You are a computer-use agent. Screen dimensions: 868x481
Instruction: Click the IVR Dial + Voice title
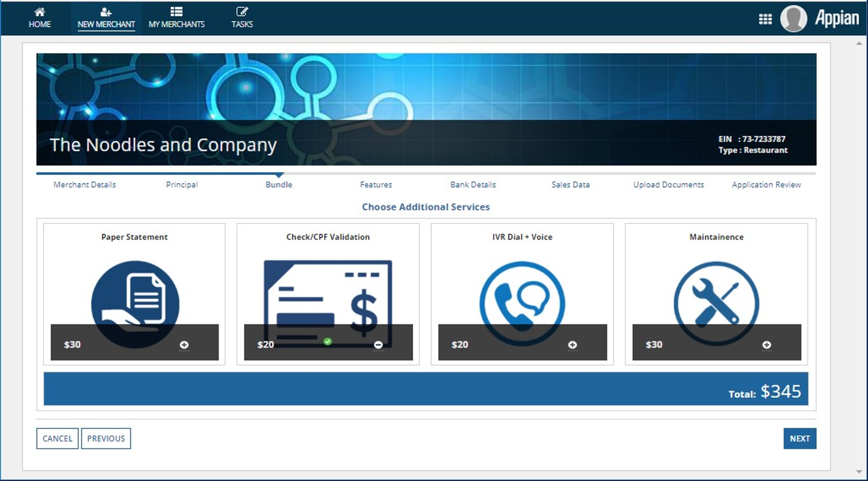pos(522,237)
